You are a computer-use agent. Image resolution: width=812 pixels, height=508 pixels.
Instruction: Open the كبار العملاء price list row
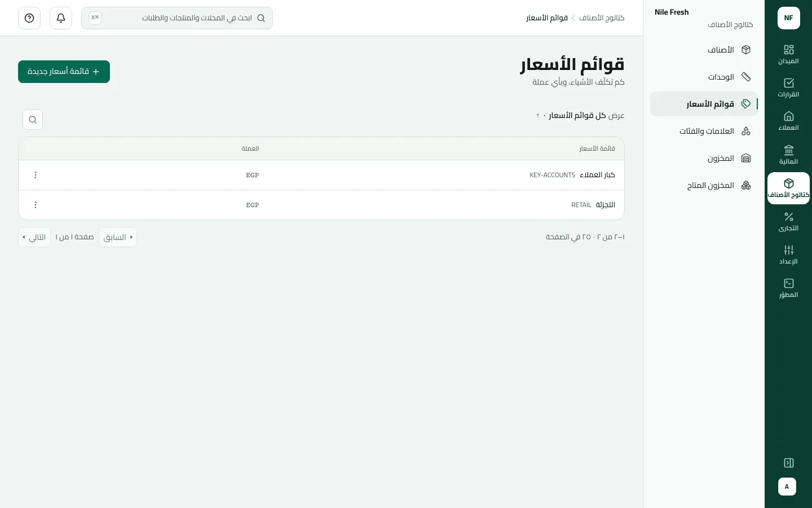[321, 175]
